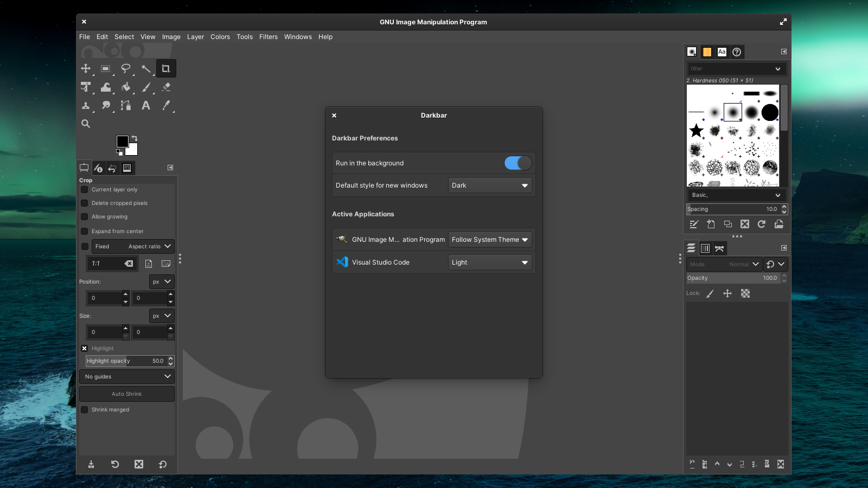Activate the Fuzzy Select wand tool

[146, 68]
